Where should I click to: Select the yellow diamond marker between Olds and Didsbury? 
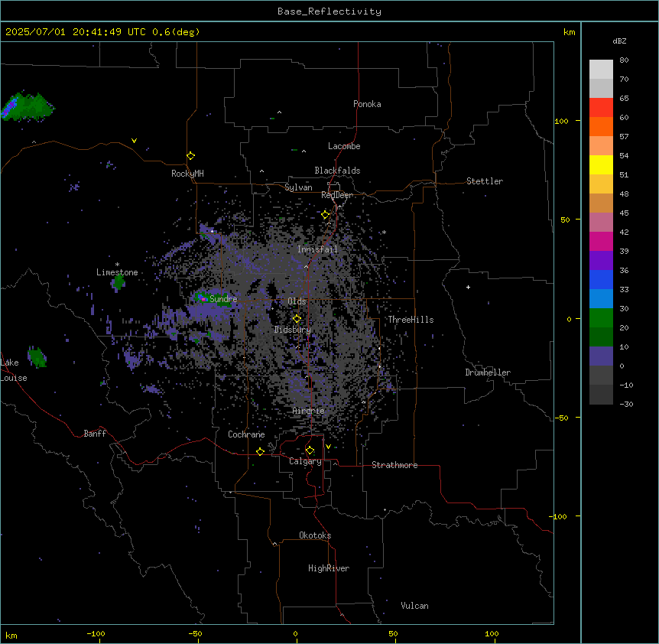coord(297,318)
